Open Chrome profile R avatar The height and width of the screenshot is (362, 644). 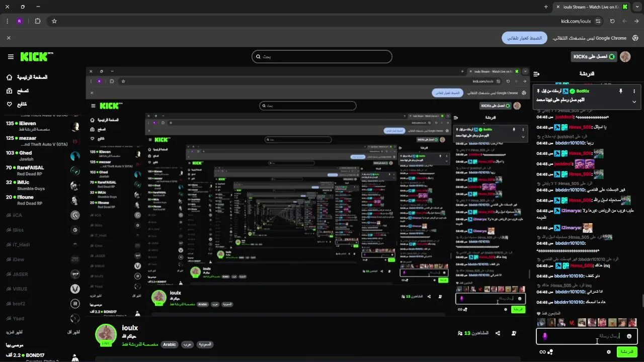tap(20, 21)
